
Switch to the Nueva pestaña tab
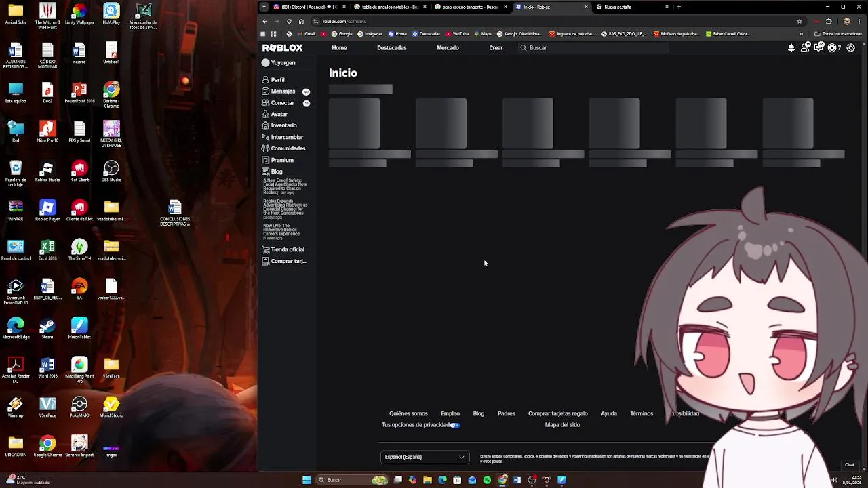(x=632, y=7)
